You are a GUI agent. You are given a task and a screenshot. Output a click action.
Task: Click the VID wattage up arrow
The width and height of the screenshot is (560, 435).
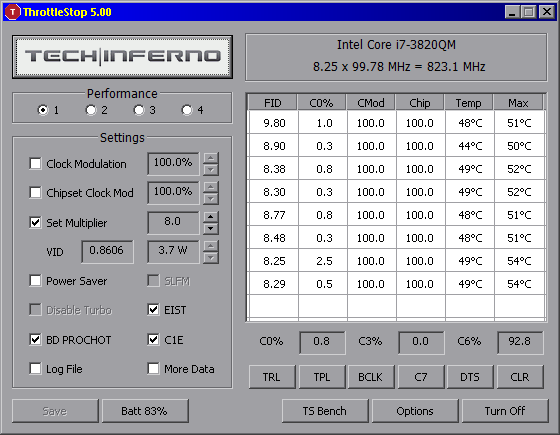(211, 246)
